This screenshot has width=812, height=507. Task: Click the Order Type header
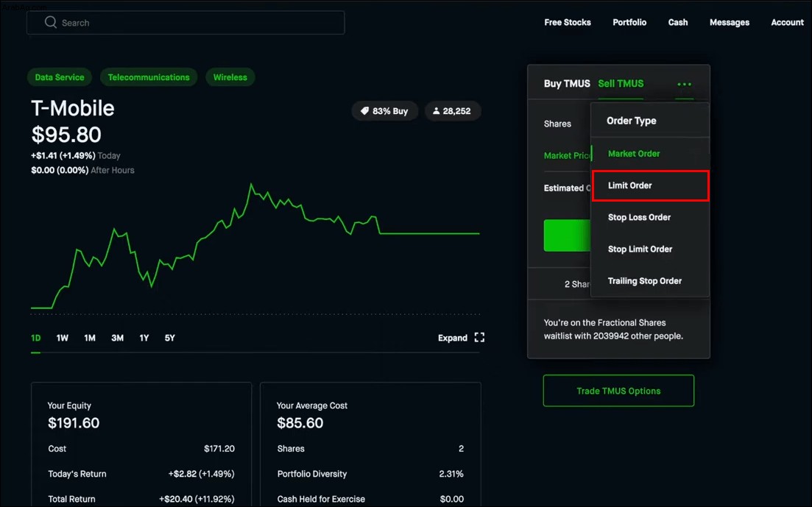click(x=631, y=121)
